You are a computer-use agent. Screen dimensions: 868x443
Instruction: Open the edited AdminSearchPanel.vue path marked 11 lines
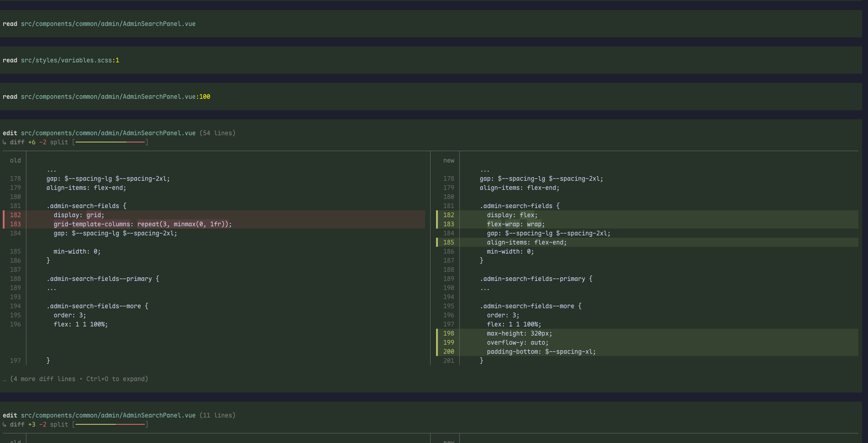108,415
